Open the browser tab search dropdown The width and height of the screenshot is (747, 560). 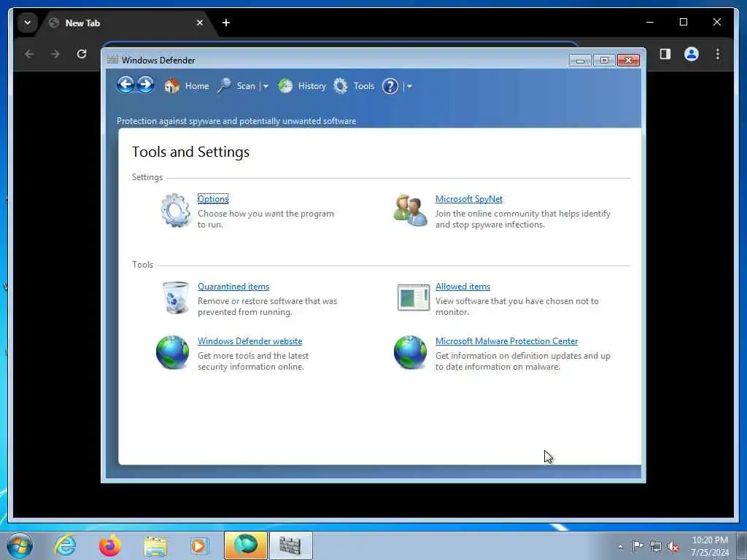pos(27,23)
